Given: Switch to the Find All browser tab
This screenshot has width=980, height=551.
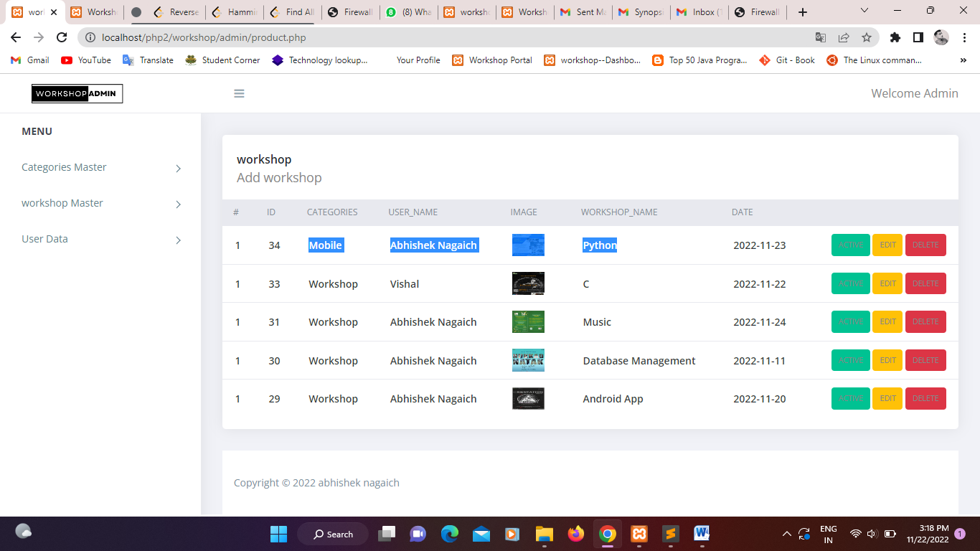Looking at the screenshot, I should 293,12.
